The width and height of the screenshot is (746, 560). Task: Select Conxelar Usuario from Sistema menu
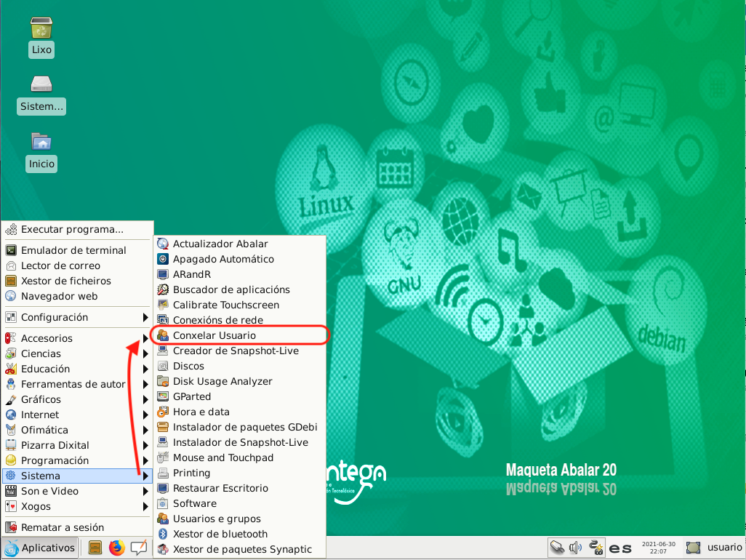click(214, 335)
